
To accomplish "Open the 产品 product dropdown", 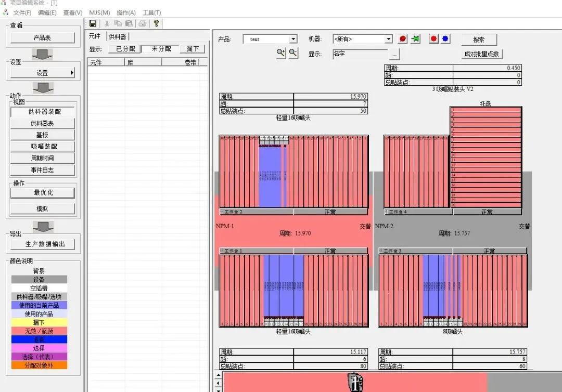I will [x=293, y=39].
